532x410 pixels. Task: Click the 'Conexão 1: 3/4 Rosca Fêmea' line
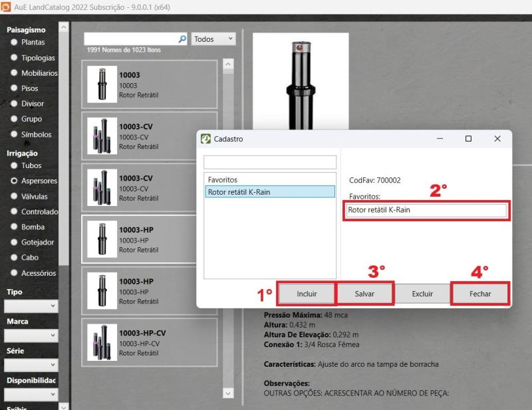coord(311,345)
